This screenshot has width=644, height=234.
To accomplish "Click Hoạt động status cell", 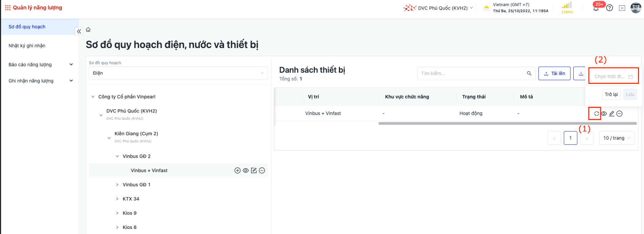I will tap(471, 113).
